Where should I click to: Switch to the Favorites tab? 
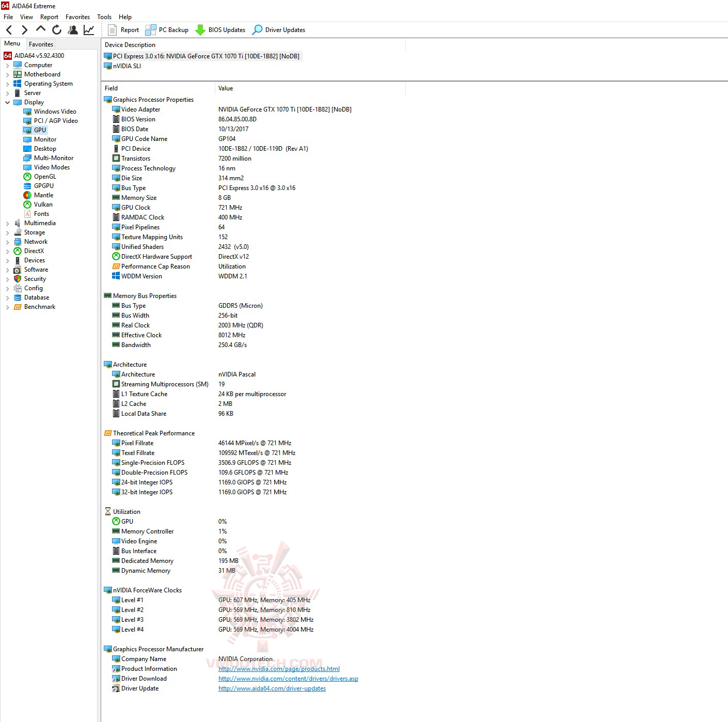(x=41, y=44)
